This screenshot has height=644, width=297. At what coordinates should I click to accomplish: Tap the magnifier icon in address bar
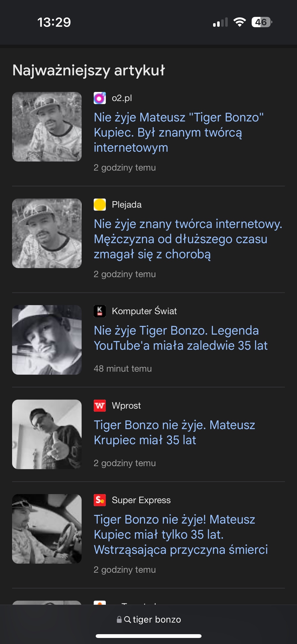[x=127, y=620]
